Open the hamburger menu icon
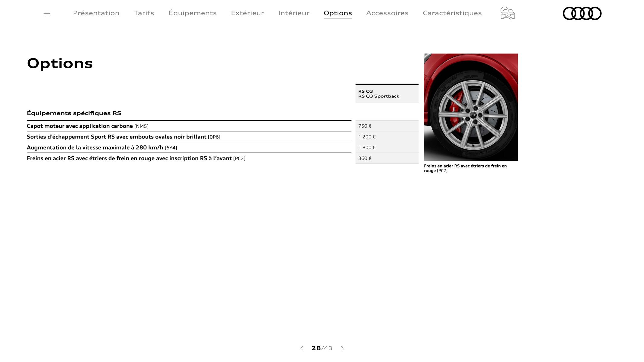 (x=47, y=13)
